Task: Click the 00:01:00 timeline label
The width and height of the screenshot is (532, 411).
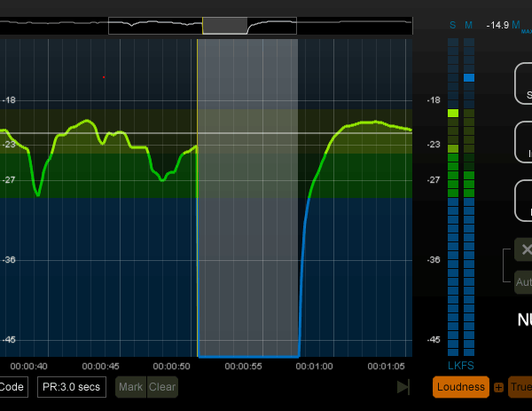Action: 314,366
